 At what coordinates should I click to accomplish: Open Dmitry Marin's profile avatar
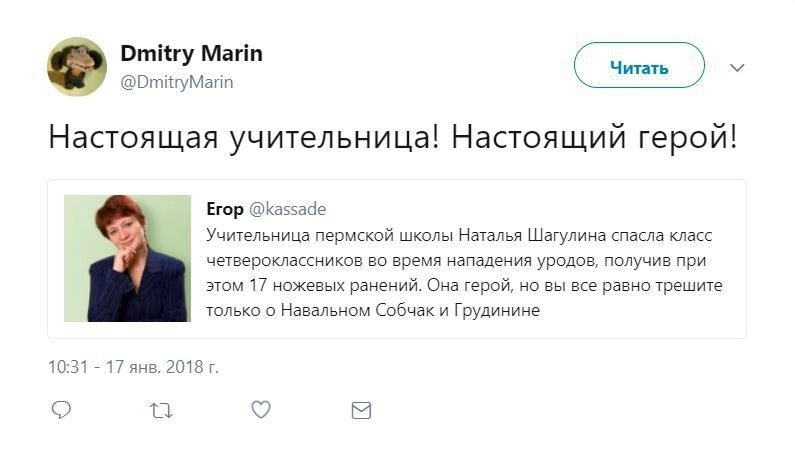[x=77, y=66]
